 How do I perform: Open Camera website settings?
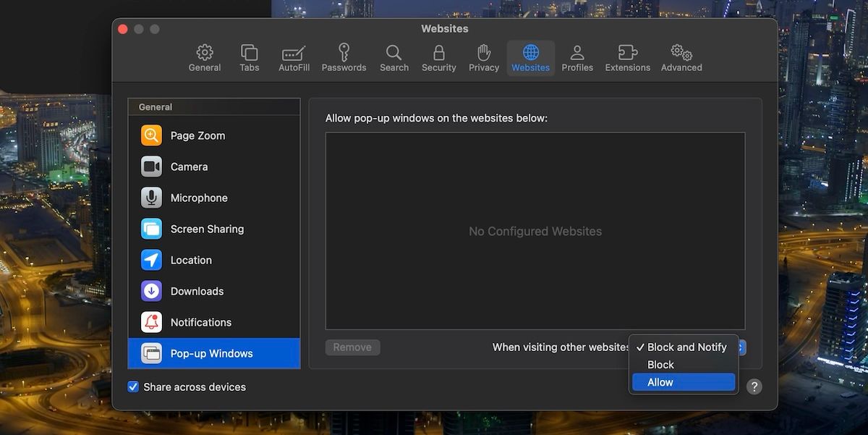[x=189, y=166]
